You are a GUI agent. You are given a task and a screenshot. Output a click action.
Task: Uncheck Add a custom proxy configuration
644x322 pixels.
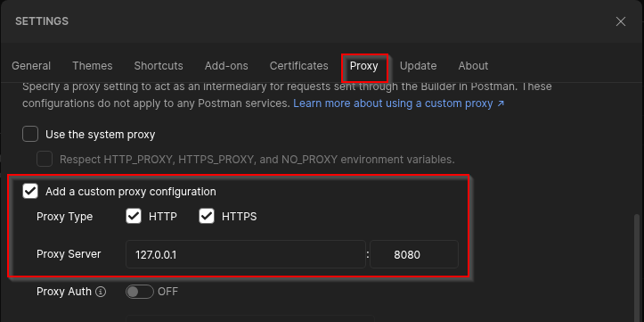[x=30, y=191]
